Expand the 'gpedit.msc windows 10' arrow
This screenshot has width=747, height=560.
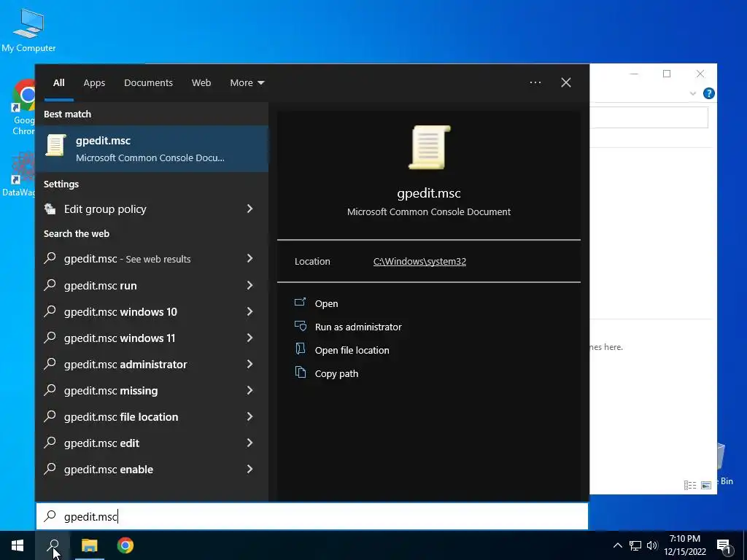(250, 311)
